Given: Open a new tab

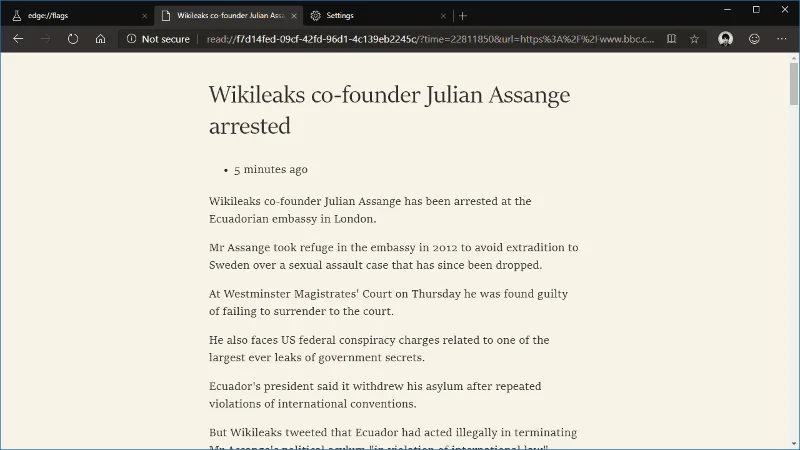Looking at the screenshot, I should (x=463, y=15).
